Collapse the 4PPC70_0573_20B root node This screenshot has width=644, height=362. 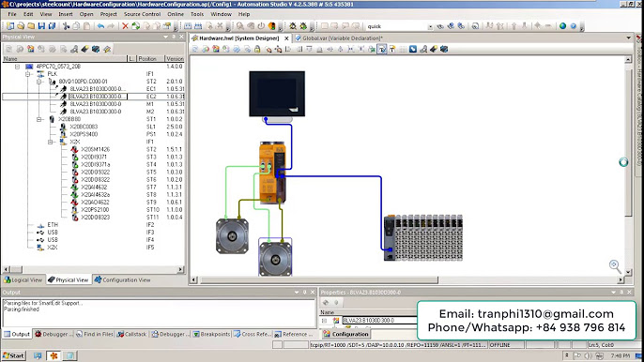coord(17,66)
